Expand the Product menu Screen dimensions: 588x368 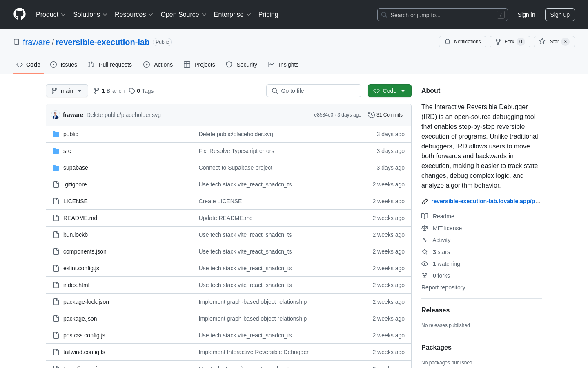click(51, 14)
